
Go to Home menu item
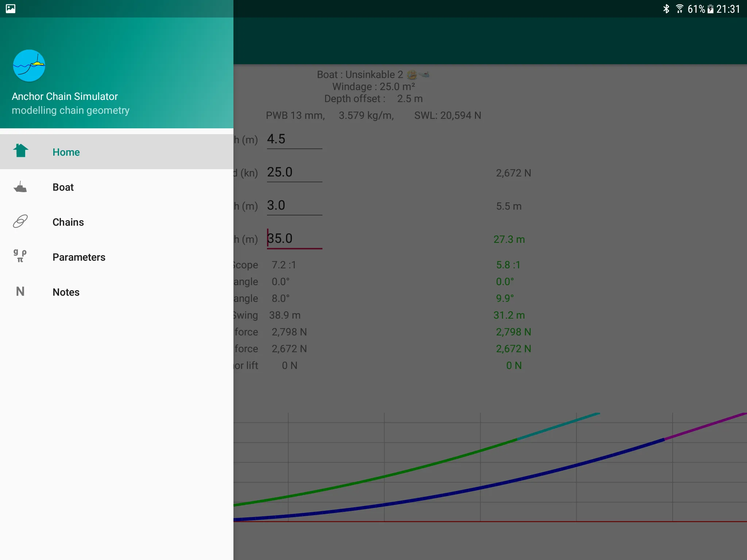(117, 152)
